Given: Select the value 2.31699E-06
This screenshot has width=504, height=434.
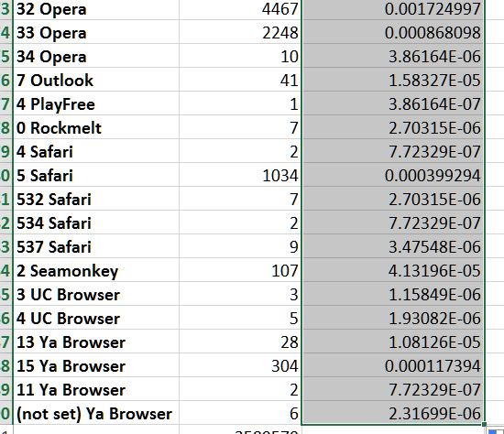Looking at the screenshot, I should [393, 412].
